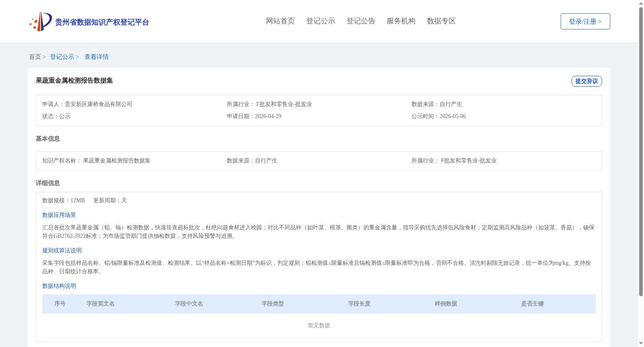Click the 数据应用场景 heading
The height and width of the screenshot is (347, 644).
point(59,215)
